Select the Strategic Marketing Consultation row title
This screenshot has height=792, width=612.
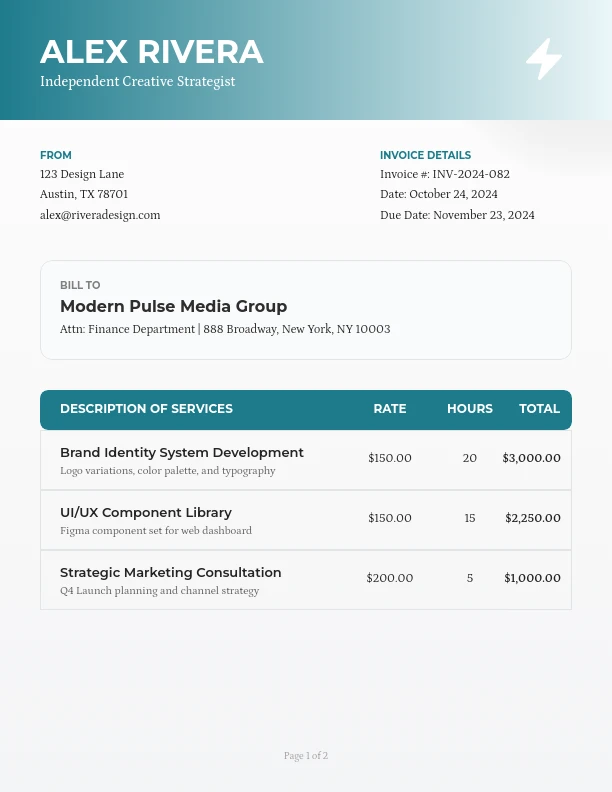171,573
